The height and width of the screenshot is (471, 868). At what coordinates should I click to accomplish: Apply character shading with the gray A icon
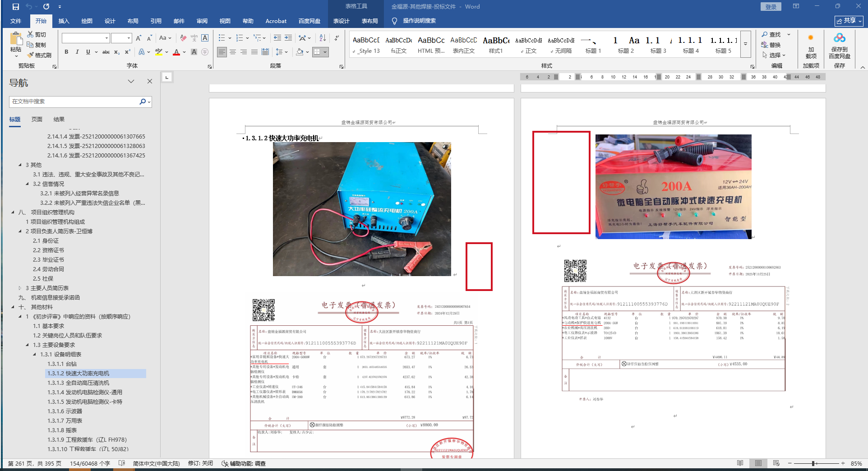194,52
